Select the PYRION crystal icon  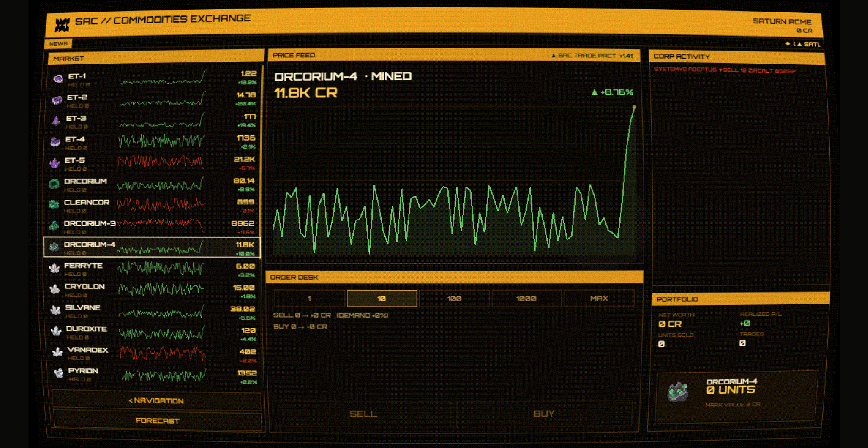tap(58, 373)
